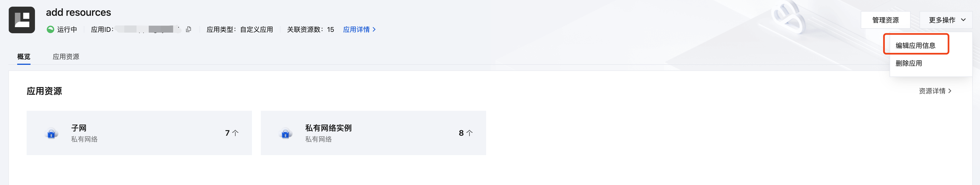Viewport: 980px width, 185px height.
Task: Click the 子网 cloud lock icon
Action: (51, 133)
